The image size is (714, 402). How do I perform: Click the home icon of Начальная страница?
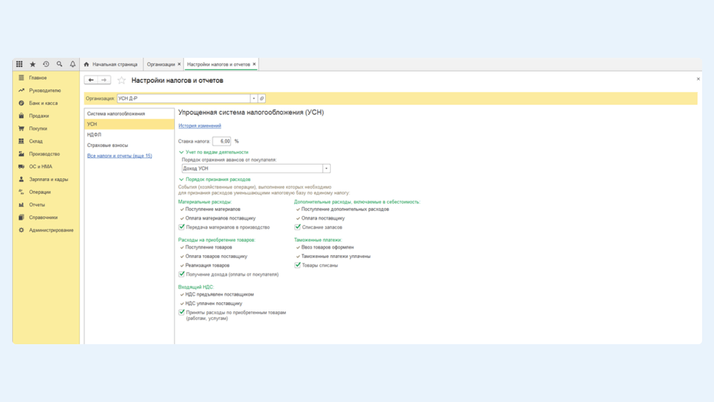coord(87,64)
